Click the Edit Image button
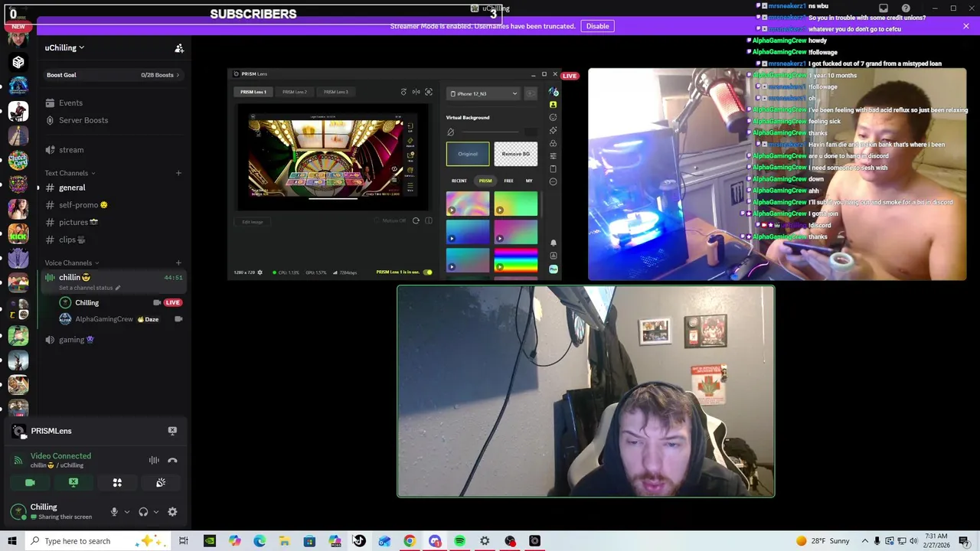Image resolution: width=980 pixels, height=551 pixels. [252, 222]
